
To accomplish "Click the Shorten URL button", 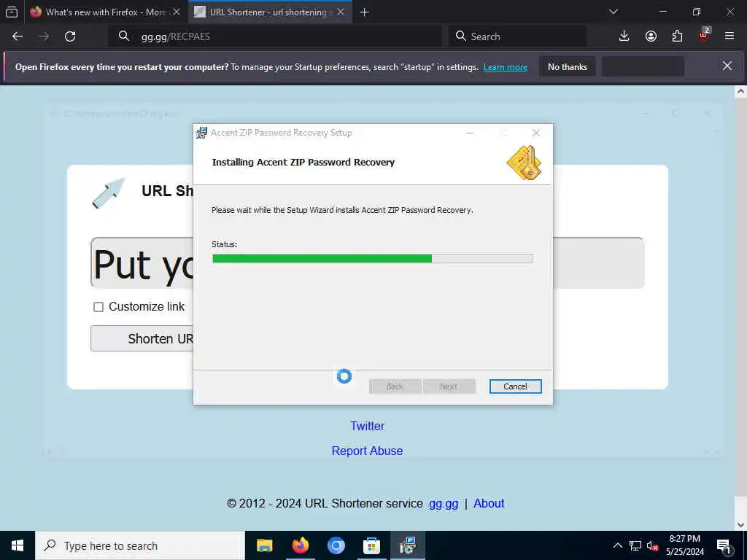I will pos(142,338).
